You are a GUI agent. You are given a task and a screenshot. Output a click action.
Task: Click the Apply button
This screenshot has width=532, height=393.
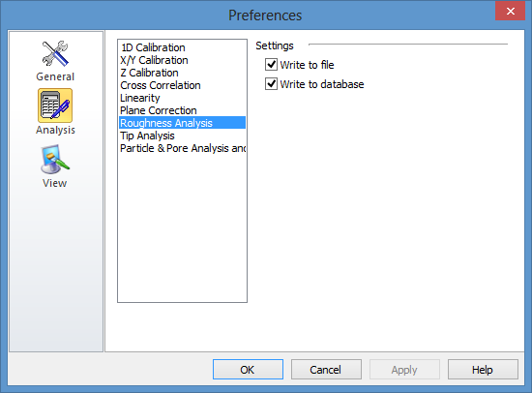click(404, 369)
